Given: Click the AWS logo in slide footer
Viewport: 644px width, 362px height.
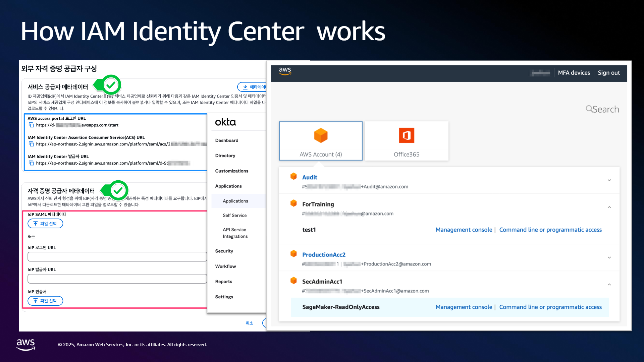Looking at the screenshot, I should pyautogui.click(x=26, y=345).
